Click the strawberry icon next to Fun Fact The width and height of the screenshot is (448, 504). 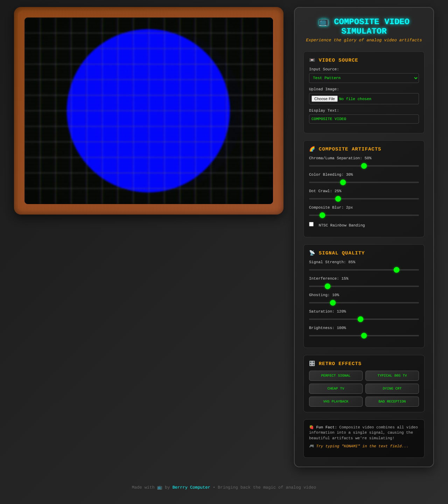[311, 427]
